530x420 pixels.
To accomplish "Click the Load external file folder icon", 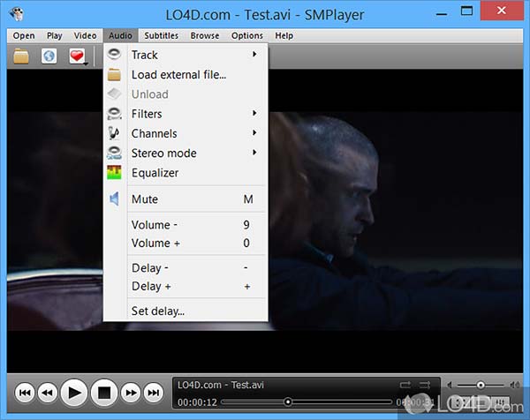I will tap(114, 74).
